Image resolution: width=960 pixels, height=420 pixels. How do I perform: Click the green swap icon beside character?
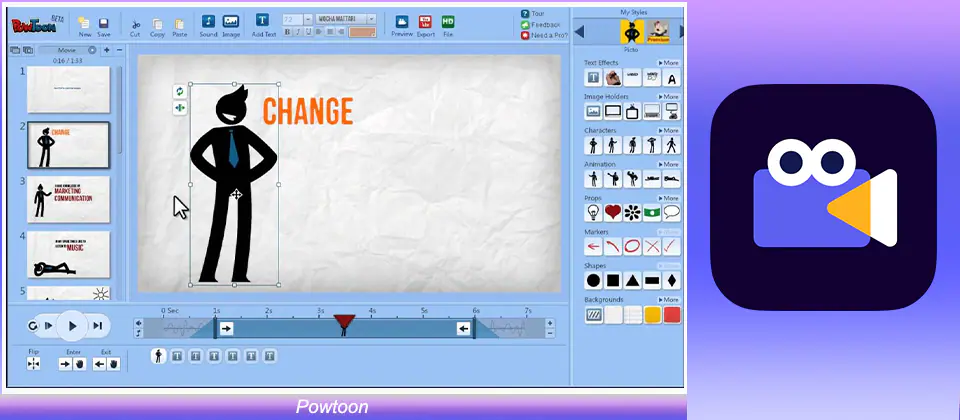[179, 108]
